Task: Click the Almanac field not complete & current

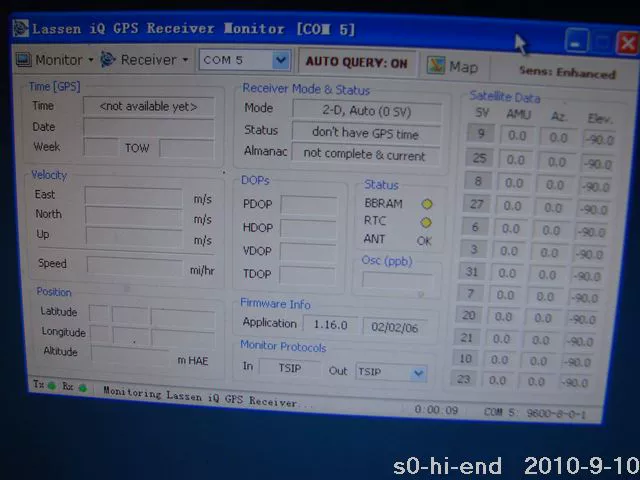Action: (x=365, y=154)
